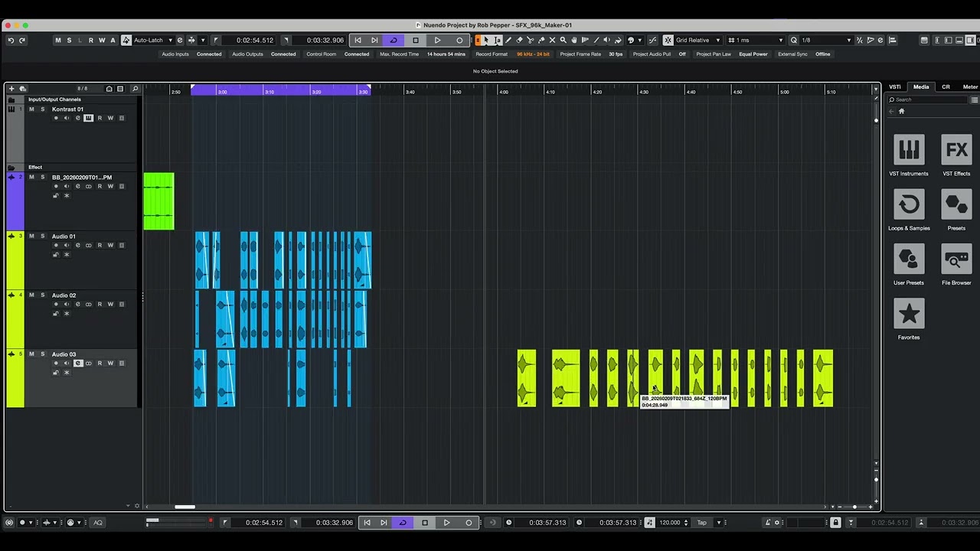
Task: Select the Glue tool
Action: pos(541,40)
